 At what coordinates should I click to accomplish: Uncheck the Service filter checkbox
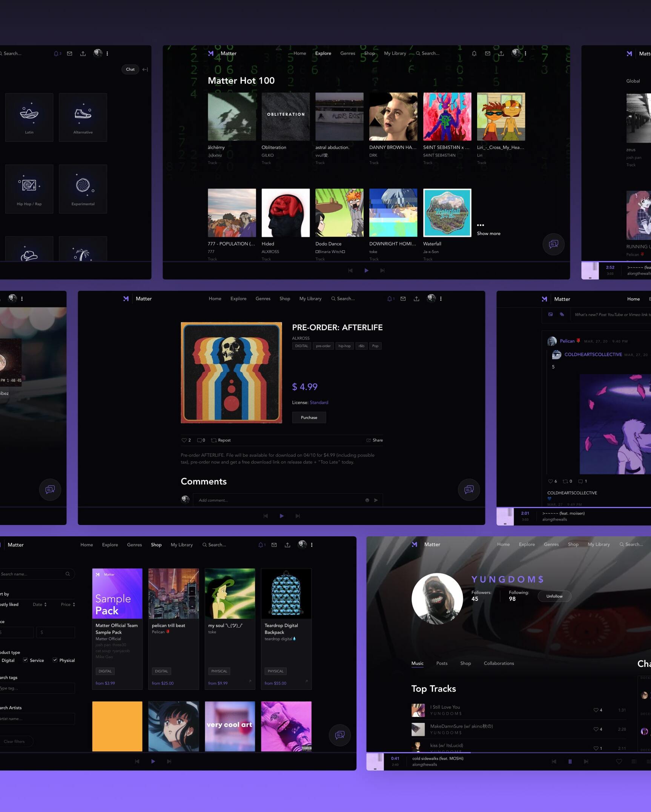25,660
